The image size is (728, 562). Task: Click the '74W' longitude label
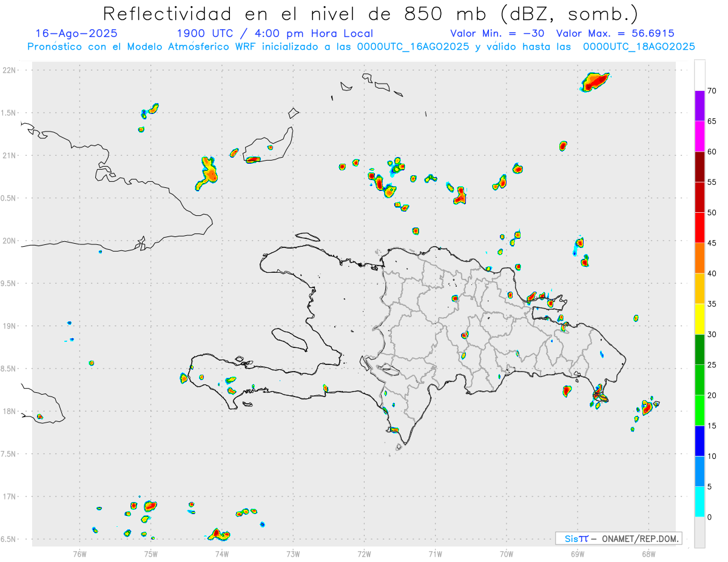point(222,553)
